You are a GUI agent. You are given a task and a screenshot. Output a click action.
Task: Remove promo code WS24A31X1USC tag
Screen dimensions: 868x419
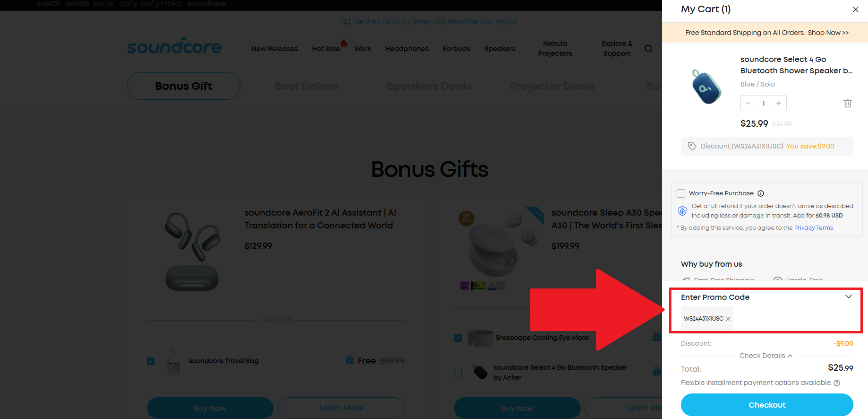point(728,319)
